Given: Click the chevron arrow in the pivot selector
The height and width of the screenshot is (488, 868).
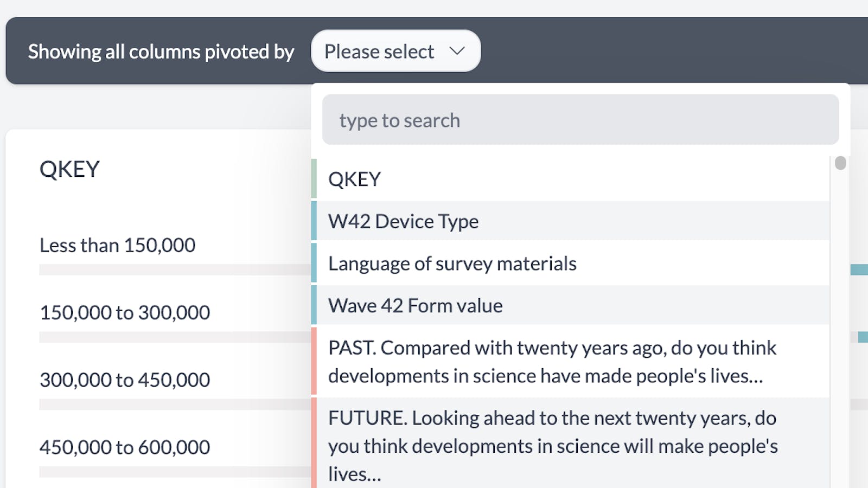Looking at the screenshot, I should pos(457,51).
